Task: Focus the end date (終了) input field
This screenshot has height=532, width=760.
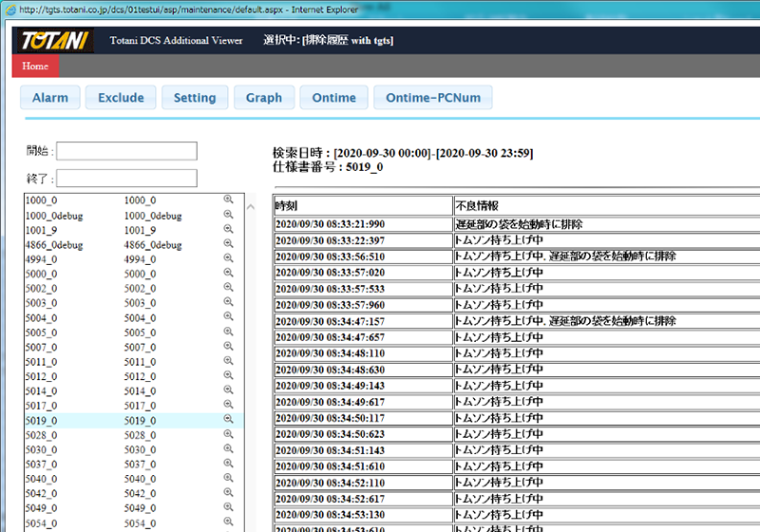Action: (128, 178)
